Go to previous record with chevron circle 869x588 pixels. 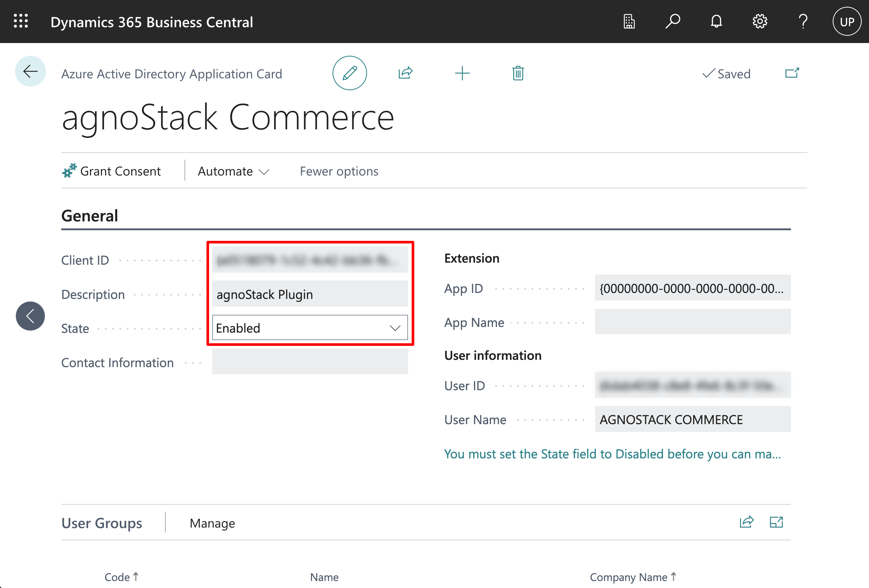30,316
